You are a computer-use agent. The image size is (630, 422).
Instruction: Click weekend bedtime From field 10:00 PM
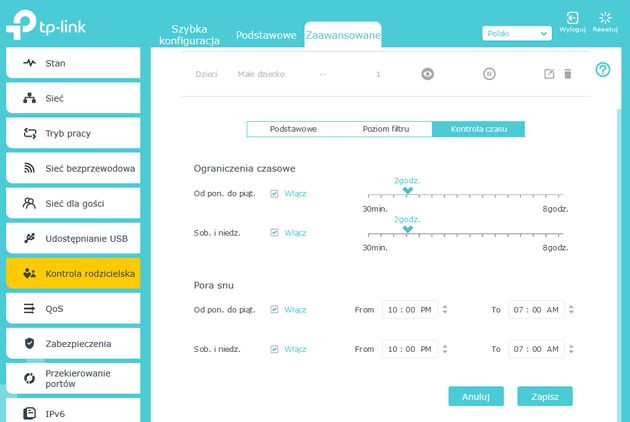pos(410,349)
